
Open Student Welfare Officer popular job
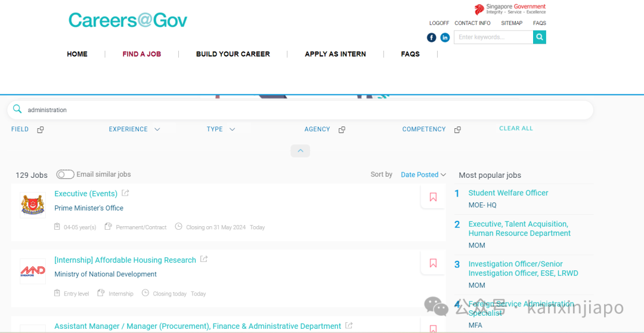(508, 193)
